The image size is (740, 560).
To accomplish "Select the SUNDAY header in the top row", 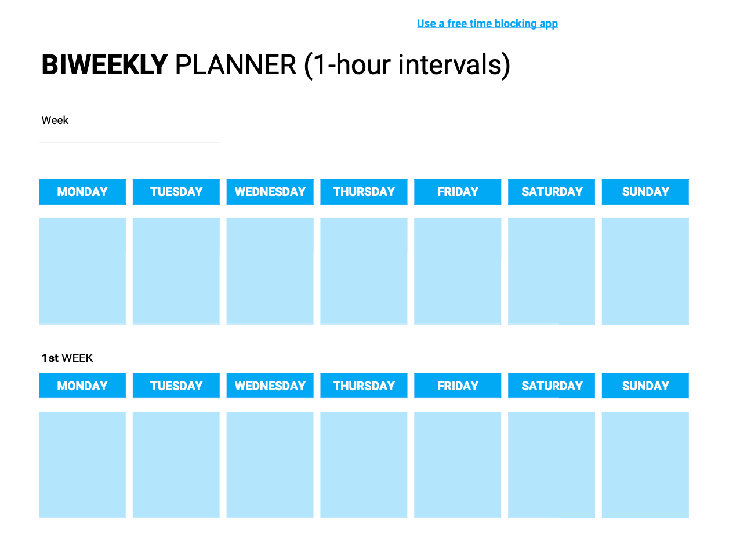I will click(x=645, y=192).
